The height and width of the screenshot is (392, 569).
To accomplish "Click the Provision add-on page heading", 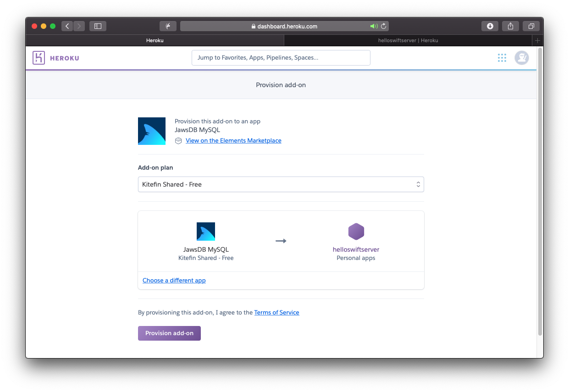I will pos(281,85).
